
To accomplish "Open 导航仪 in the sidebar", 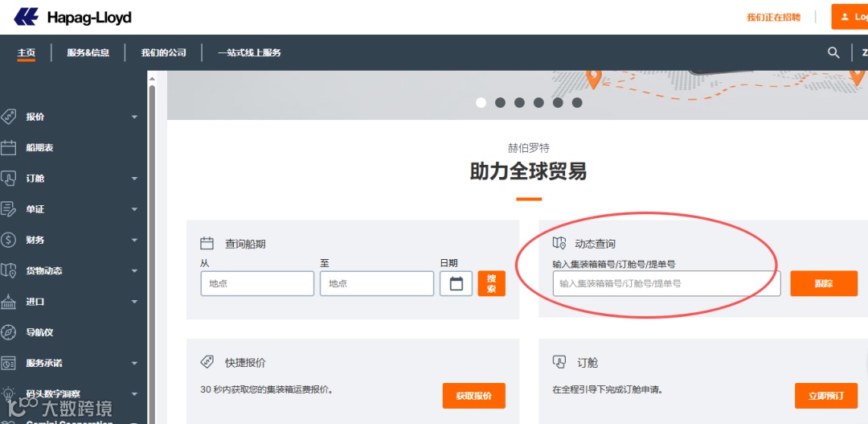I will [39, 332].
